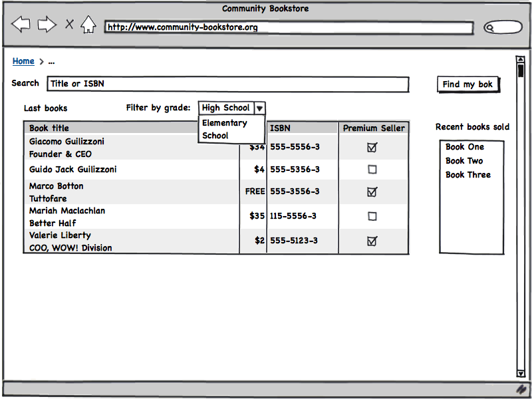Click the browser search pill icon
This screenshot has width=532, height=399.
502,27
